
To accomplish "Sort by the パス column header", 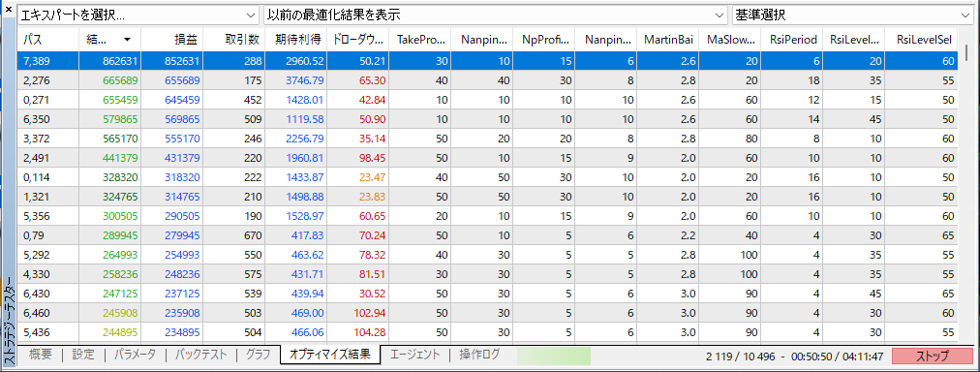I will 48,40.
